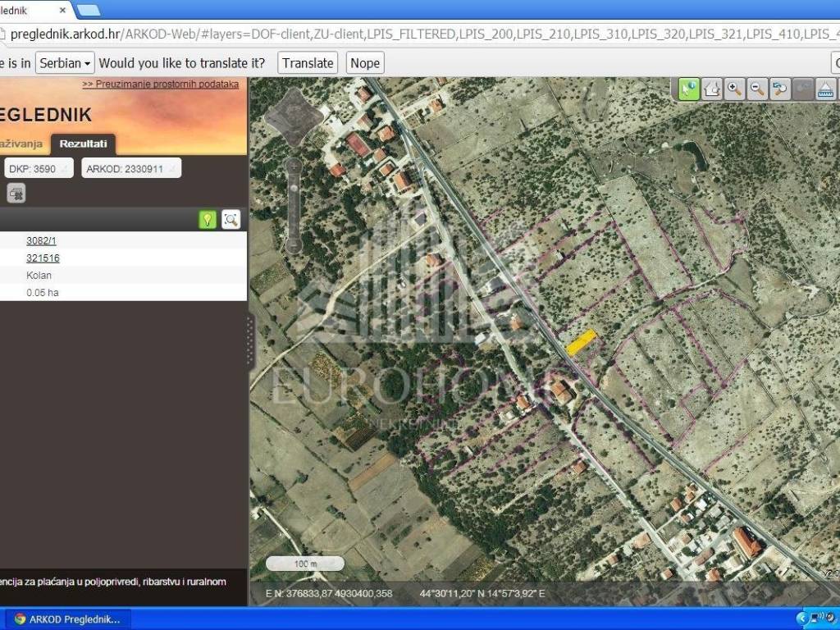
Task: Click the zoom-to-result magnifier icon
Action: [x=231, y=219]
